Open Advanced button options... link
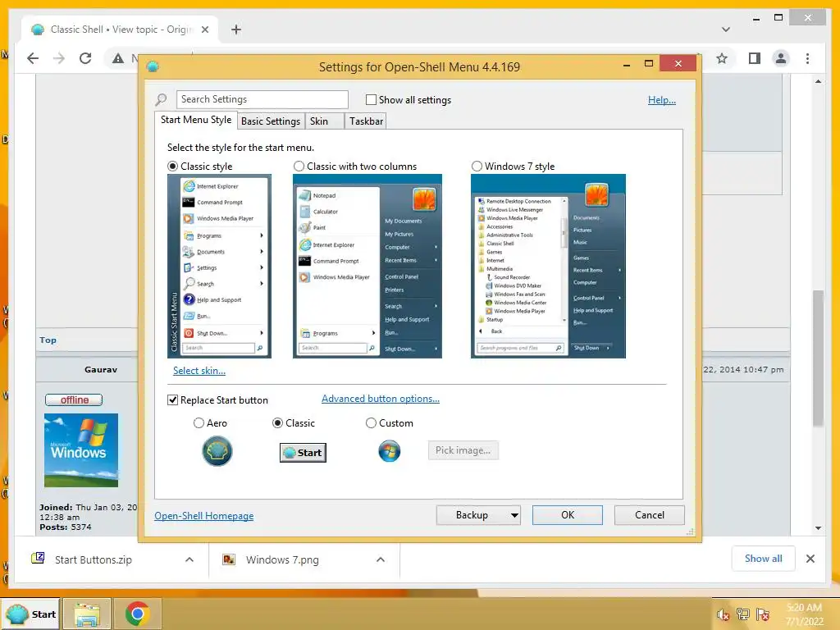The height and width of the screenshot is (630, 840). click(x=381, y=399)
